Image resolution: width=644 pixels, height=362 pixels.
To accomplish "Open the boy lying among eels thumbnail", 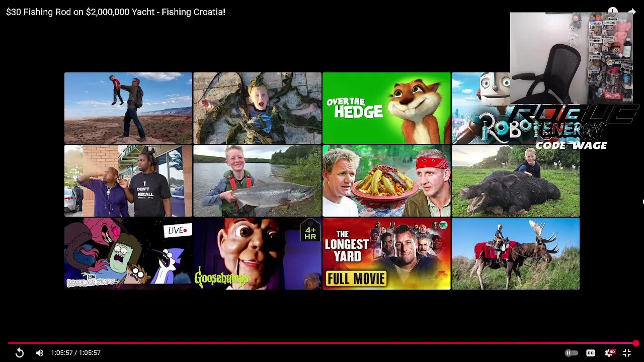I will click(x=257, y=108).
